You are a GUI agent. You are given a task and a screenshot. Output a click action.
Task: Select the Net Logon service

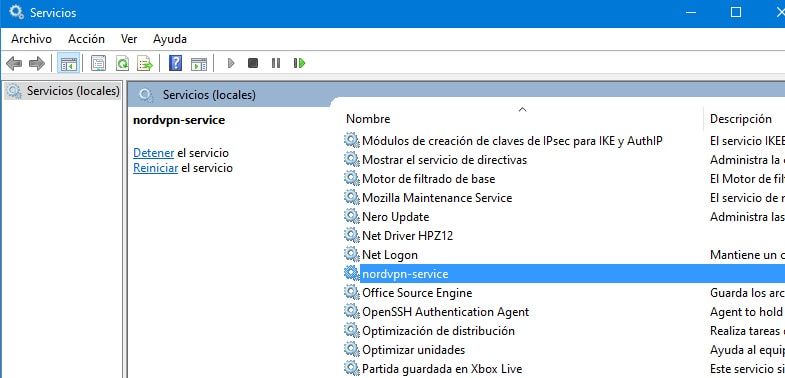pos(389,255)
